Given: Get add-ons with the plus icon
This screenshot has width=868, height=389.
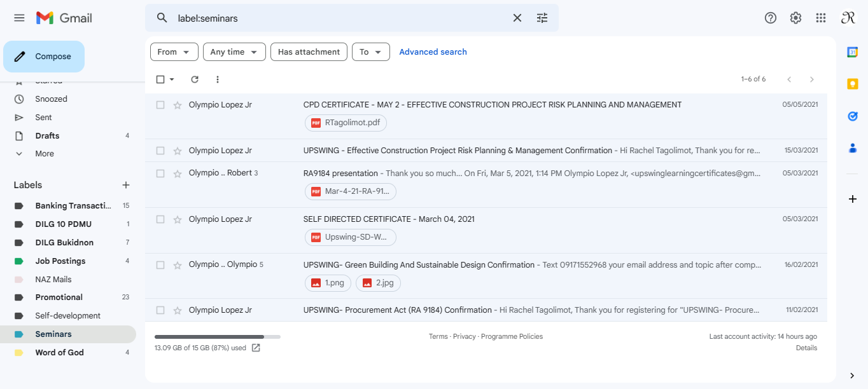Looking at the screenshot, I should (x=853, y=199).
